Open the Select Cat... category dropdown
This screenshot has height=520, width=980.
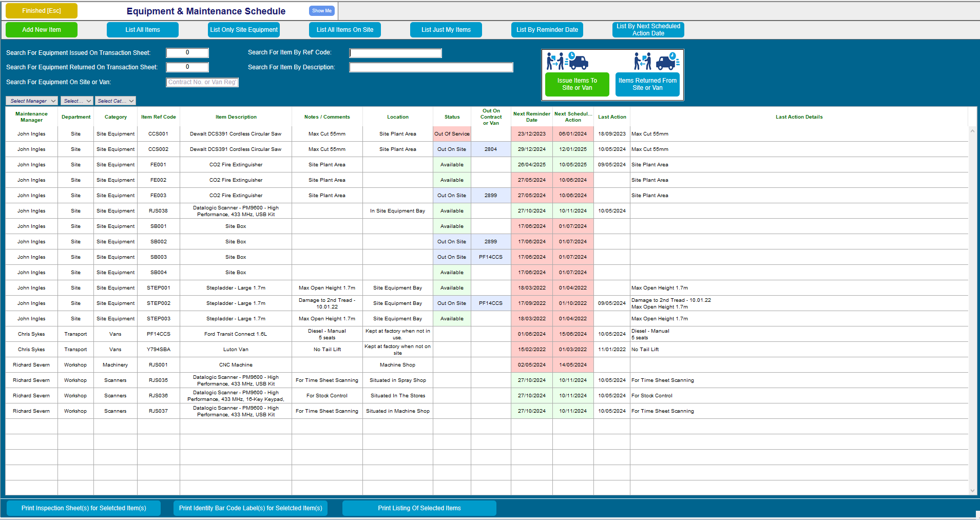[x=115, y=101]
